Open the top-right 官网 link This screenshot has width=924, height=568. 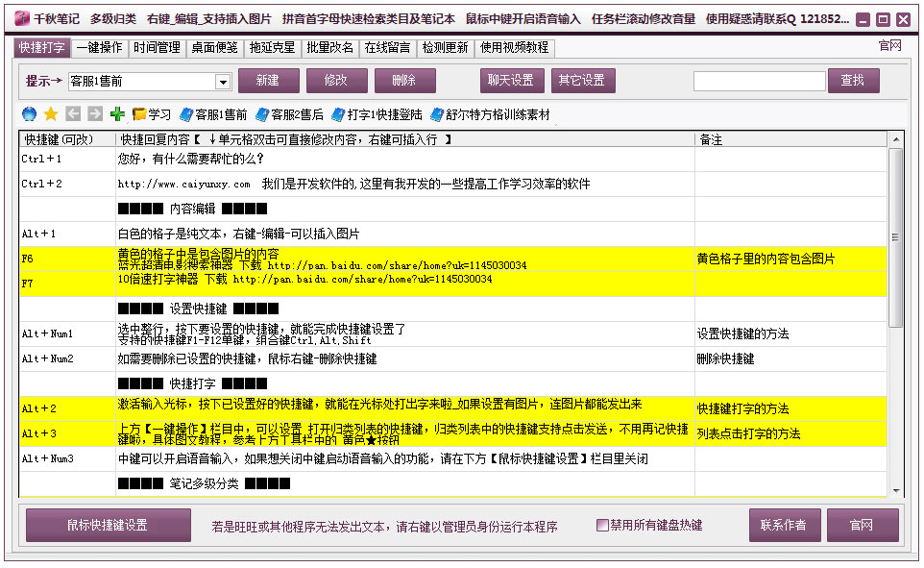(x=889, y=46)
